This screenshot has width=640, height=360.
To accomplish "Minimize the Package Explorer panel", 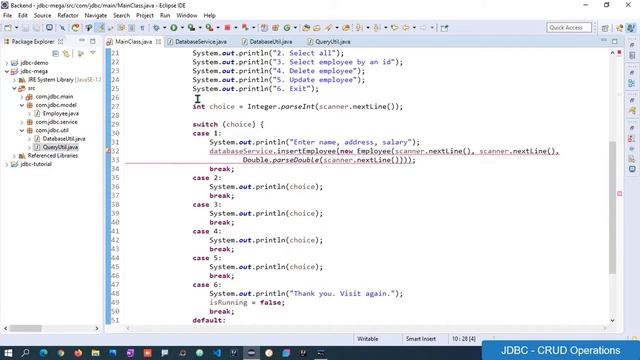I will [82, 41].
